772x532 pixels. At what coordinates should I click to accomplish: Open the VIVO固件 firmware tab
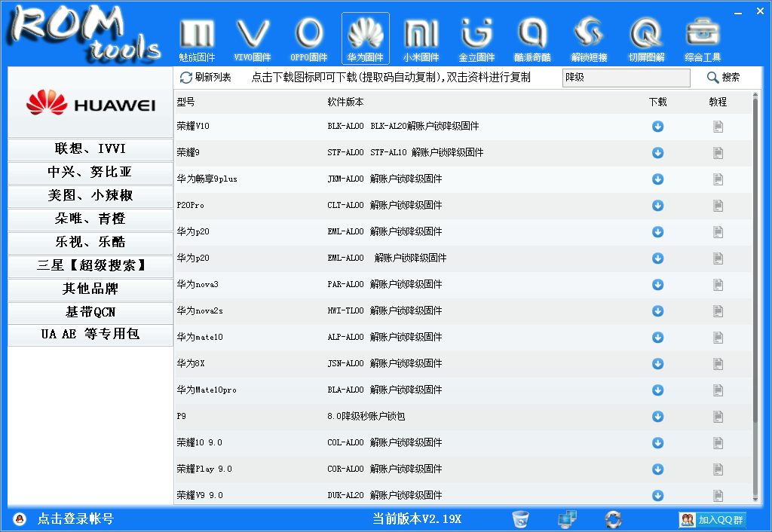click(253, 39)
